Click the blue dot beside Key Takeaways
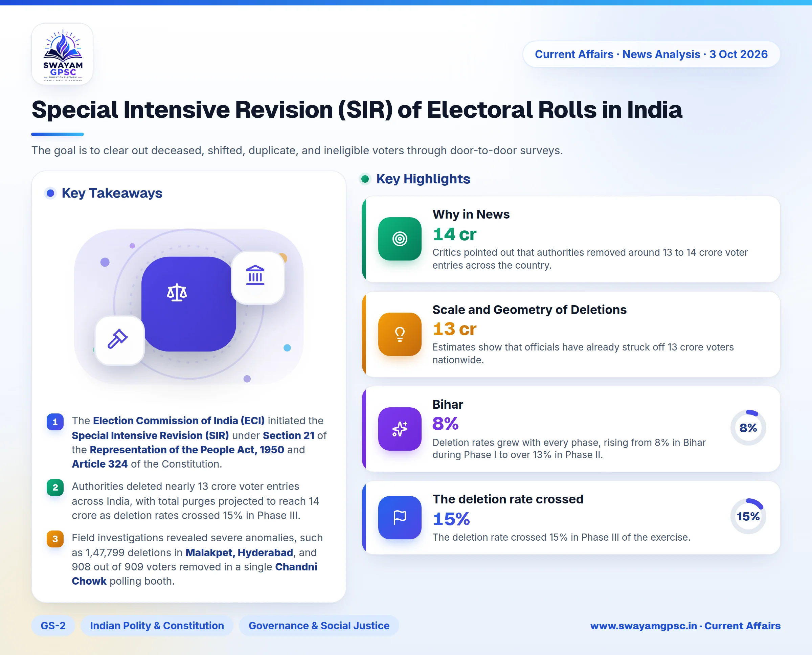Viewport: 812px width, 655px height. coord(50,194)
